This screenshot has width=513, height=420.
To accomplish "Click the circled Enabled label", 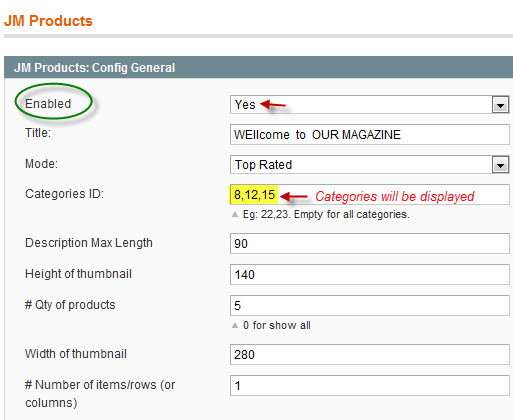I will click(48, 104).
